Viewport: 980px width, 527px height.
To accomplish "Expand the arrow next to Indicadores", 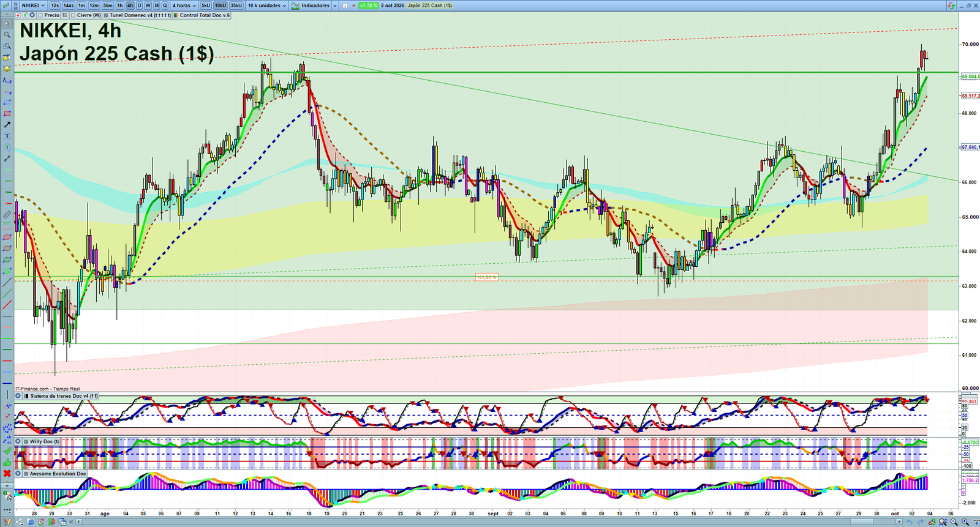I will (x=335, y=6).
